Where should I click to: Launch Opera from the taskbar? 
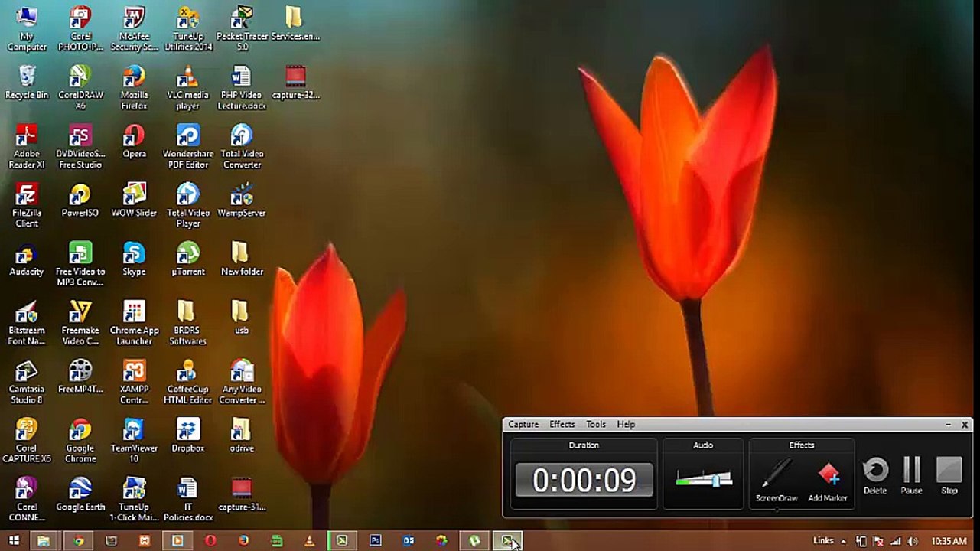pos(210,541)
